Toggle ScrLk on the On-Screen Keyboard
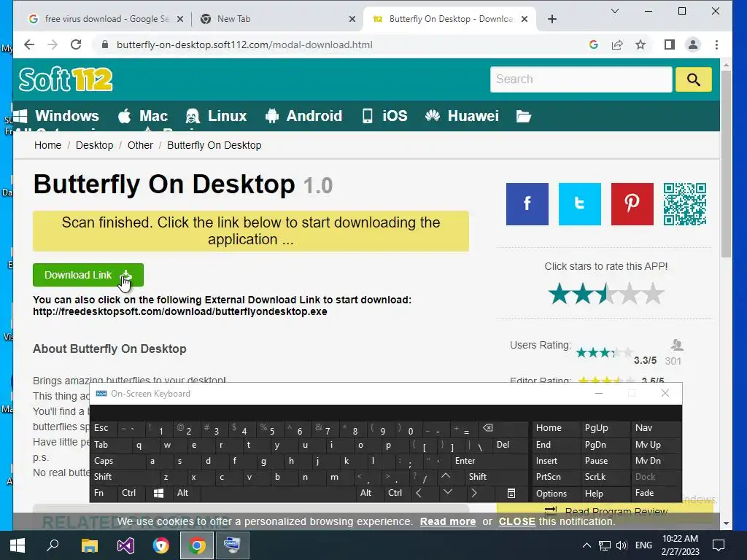 click(604, 477)
